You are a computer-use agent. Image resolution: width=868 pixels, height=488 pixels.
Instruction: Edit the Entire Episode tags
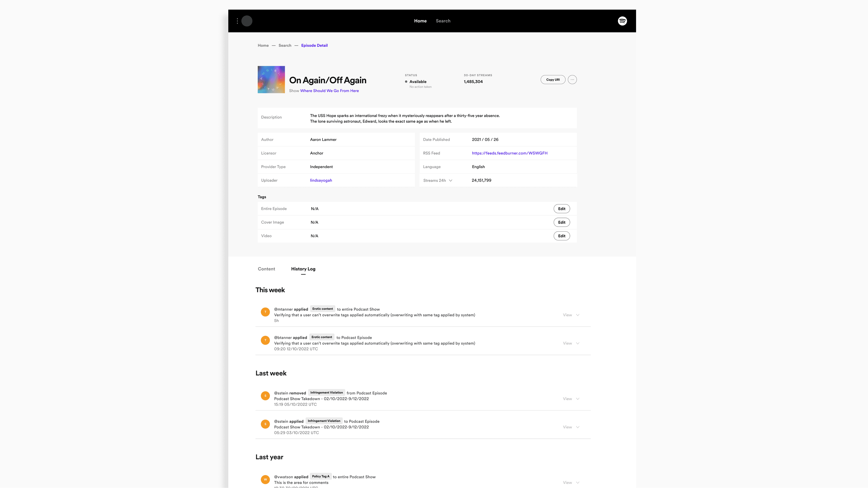(x=561, y=209)
